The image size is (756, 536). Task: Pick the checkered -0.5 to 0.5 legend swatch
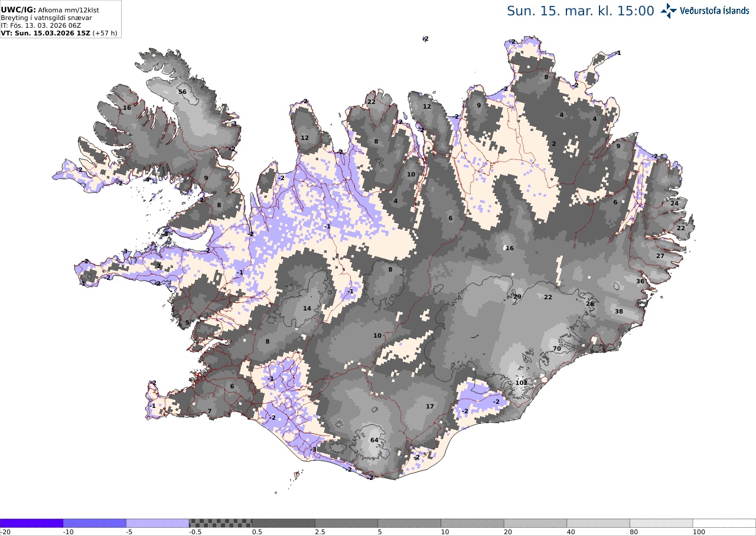click(x=220, y=523)
